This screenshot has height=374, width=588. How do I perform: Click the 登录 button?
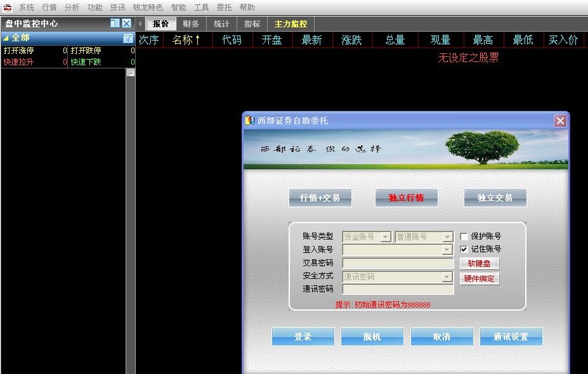click(x=303, y=336)
